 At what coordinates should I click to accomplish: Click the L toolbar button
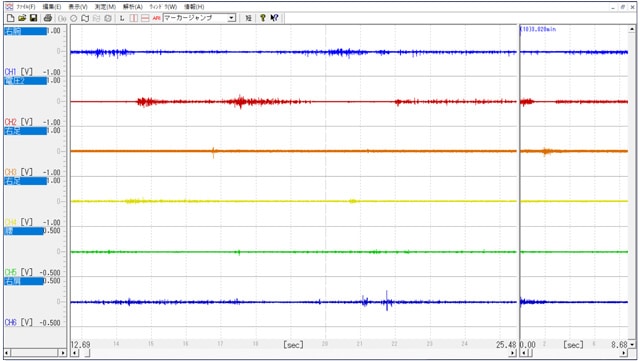pos(122,18)
